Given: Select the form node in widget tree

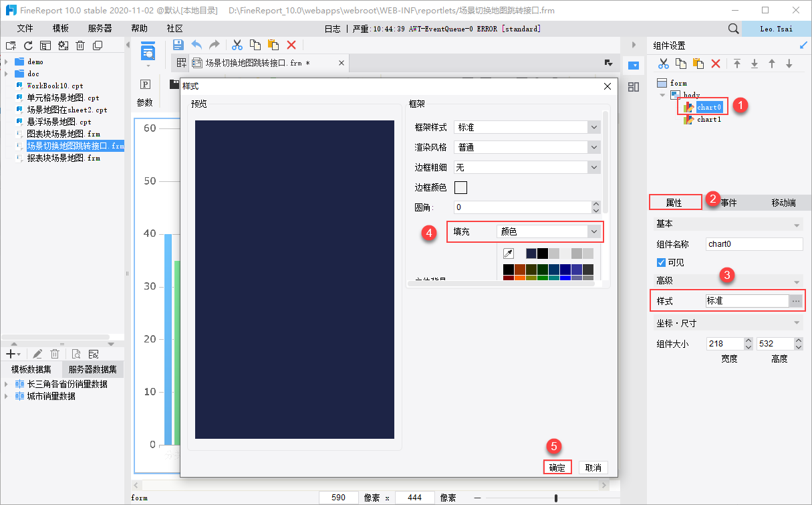Looking at the screenshot, I should [x=678, y=83].
